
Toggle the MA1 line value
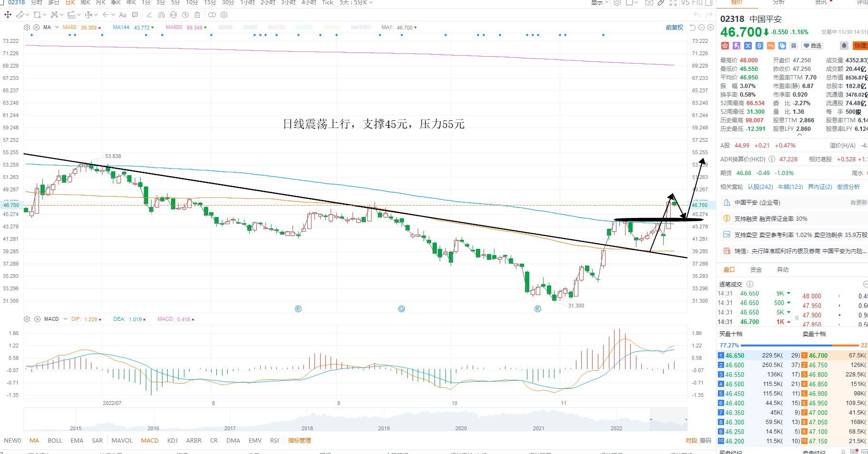[x=399, y=28]
